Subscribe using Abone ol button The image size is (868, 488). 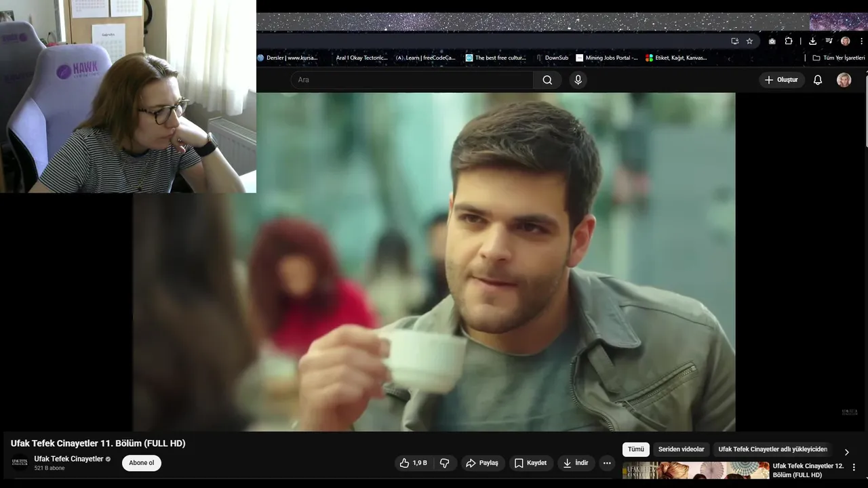coord(142,463)
